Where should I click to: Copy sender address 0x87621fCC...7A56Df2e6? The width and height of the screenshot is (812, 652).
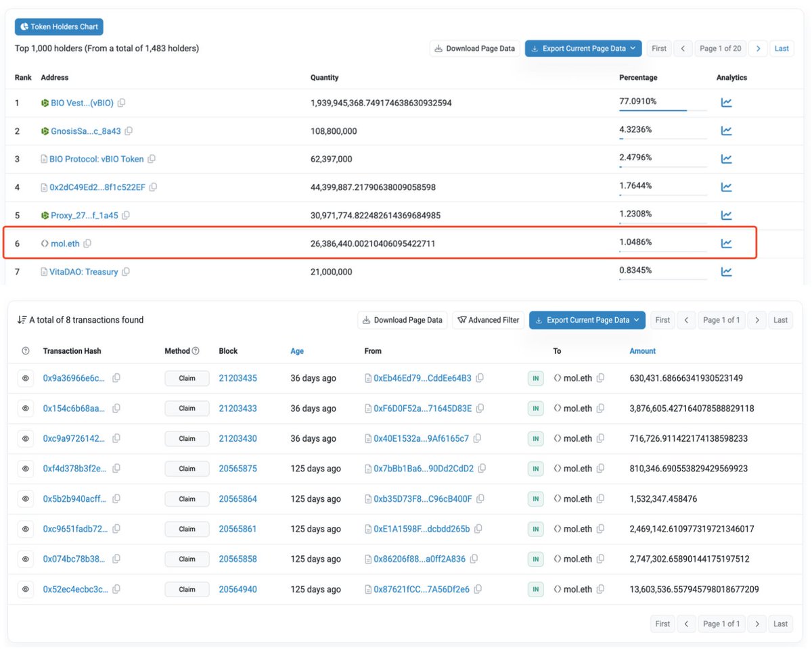478,590
